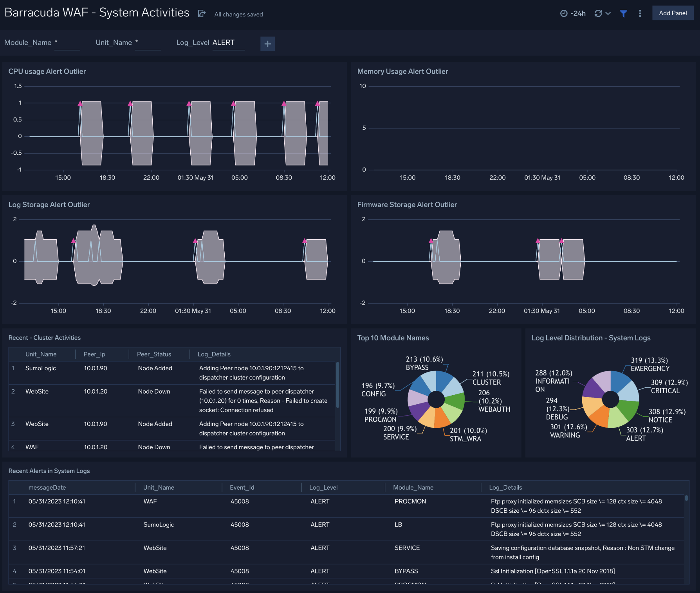Refresh the dashboard data
This screenshot has width=700, height=593.
pos(598,13)
